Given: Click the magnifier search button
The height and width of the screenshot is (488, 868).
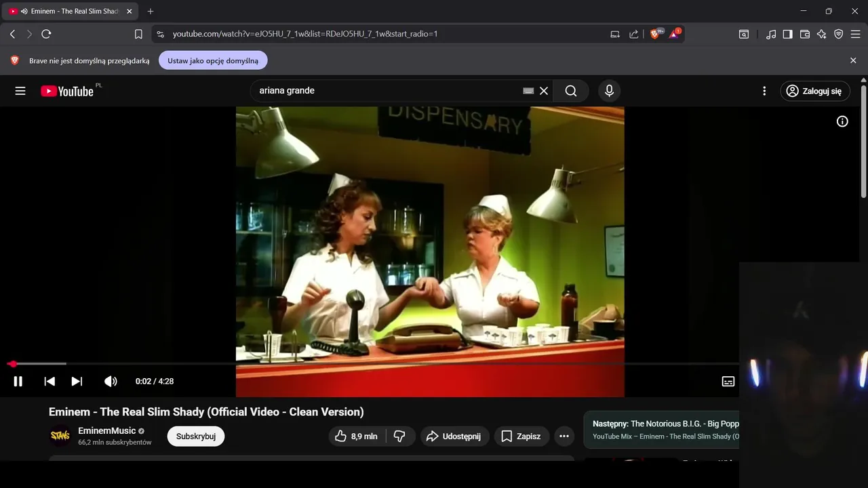Looking at the screenshot, I should coord(571,91).
